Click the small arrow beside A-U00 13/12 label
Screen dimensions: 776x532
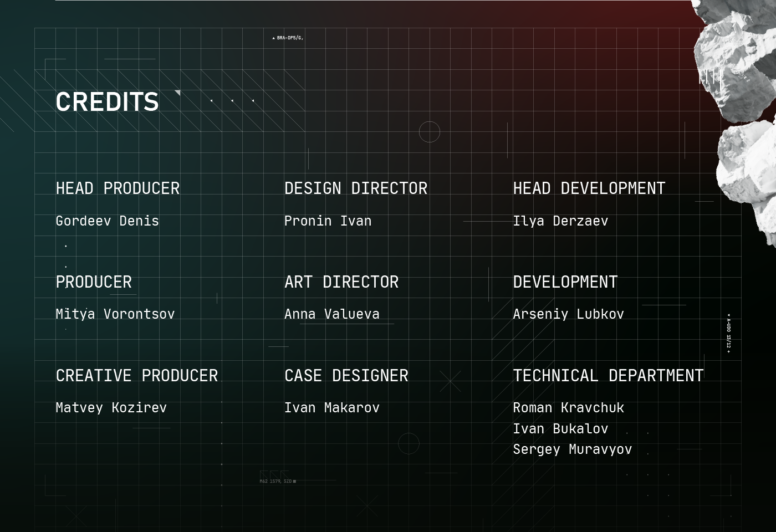[x=729, y=315]
